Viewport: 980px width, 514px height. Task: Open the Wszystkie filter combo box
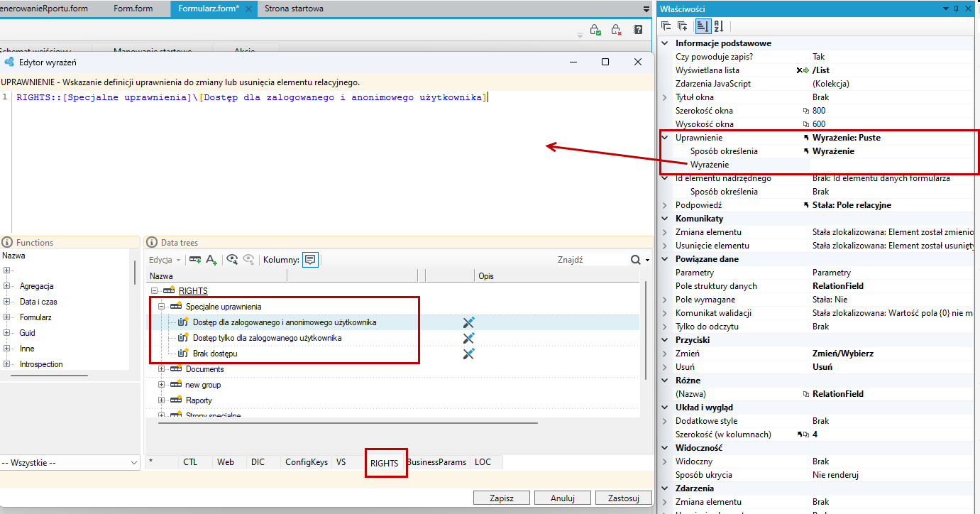(70, 462)
